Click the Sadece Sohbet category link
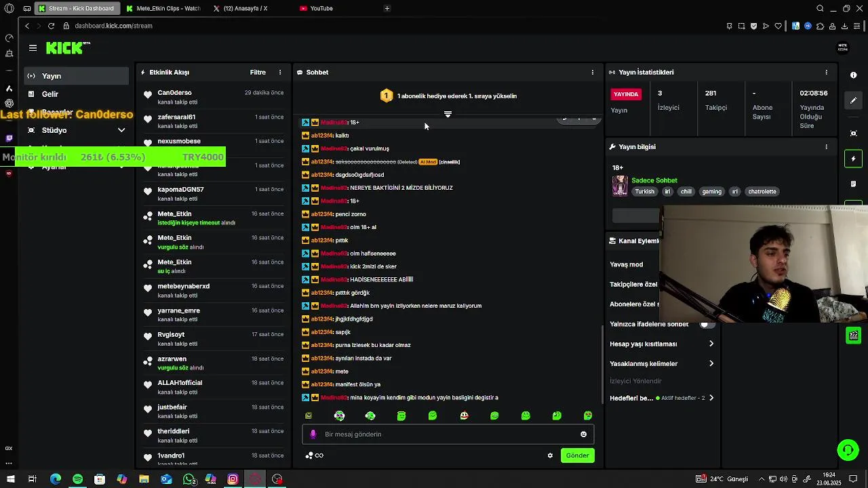The image size is (868, 488). (x=654, y=180)
